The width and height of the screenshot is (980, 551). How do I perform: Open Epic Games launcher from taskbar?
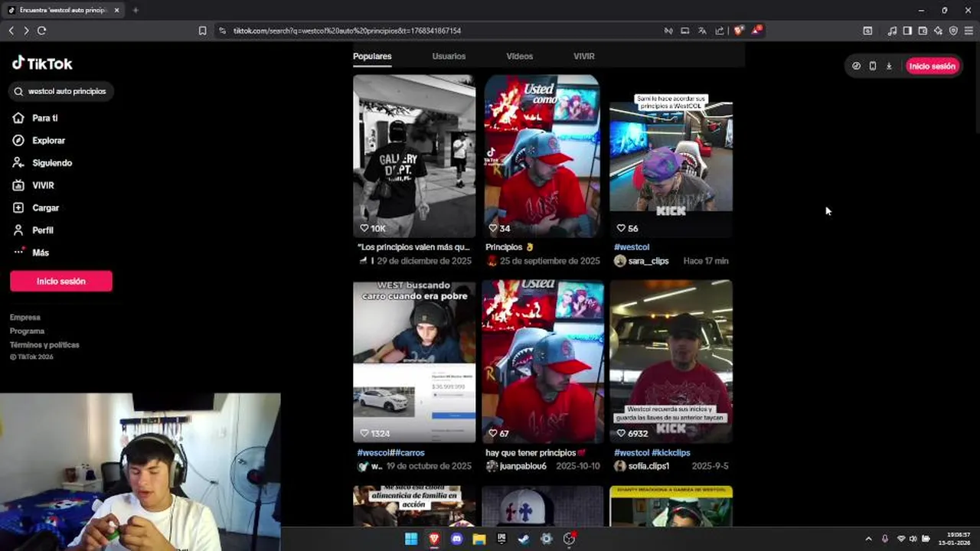[x=501, y=539]
